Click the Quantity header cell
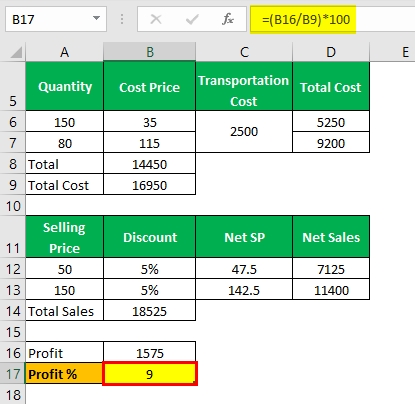 pos(65,86)
